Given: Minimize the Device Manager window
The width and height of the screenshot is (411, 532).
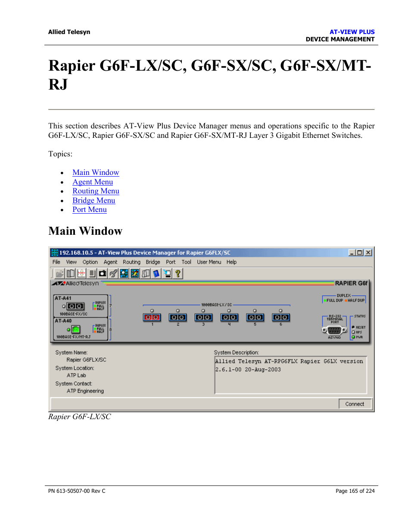Looking at the screenshot, I should (x=352, y=252).
